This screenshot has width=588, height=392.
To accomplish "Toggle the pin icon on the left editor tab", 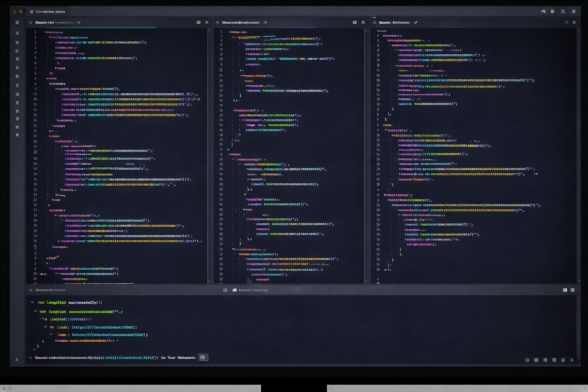I will [78, 23].
